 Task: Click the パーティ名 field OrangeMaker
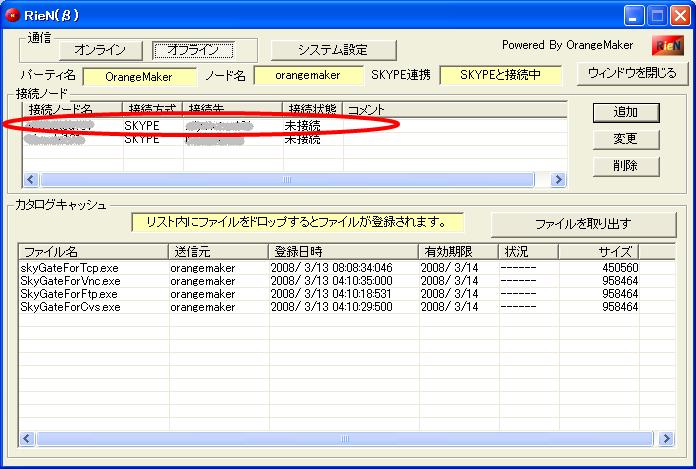pos(139,77)
